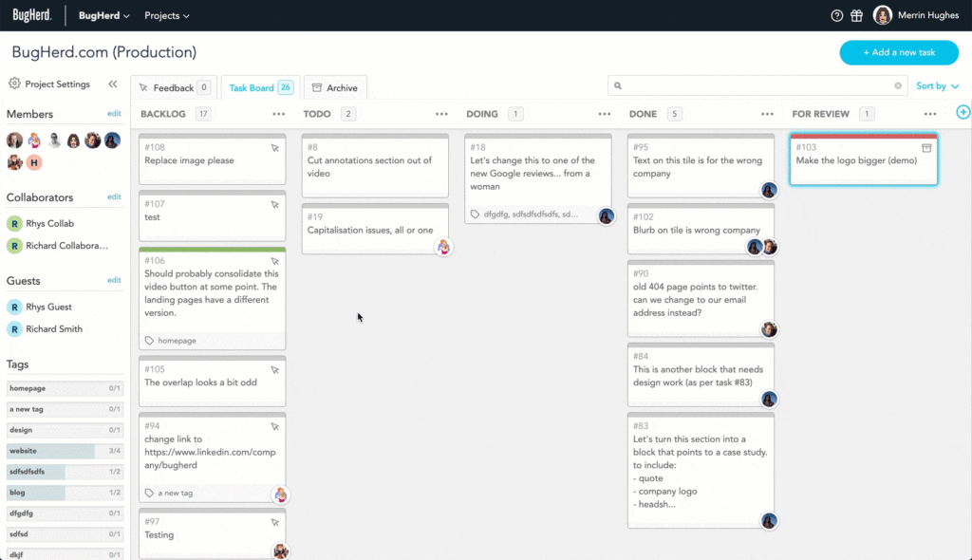Select guest Richard Smith
This screenshot has width=972, height=560.
coord(54,329)
